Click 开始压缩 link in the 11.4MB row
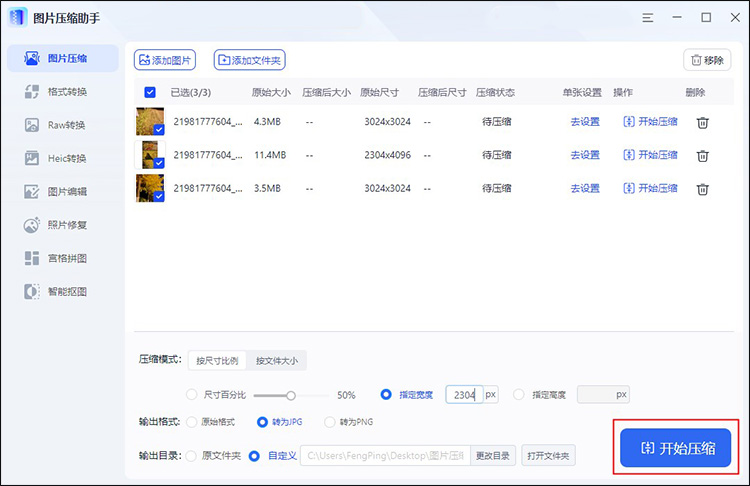Viewport: 750px width, 486px height. 651,155
